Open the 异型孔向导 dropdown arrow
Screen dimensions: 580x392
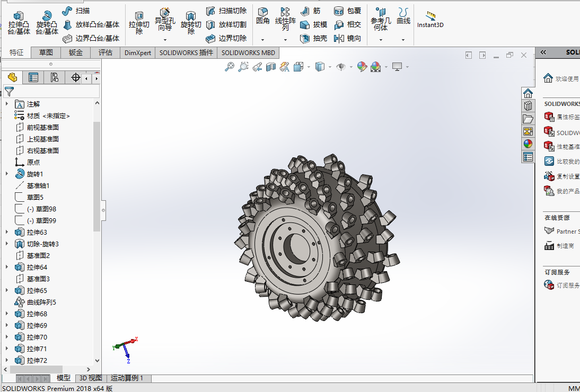point(165,40)
